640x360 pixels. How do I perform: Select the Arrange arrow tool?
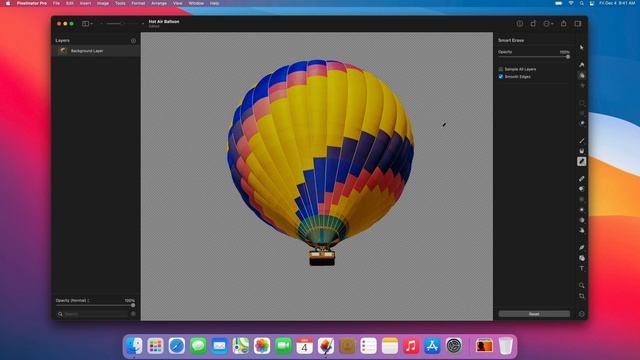582,47
